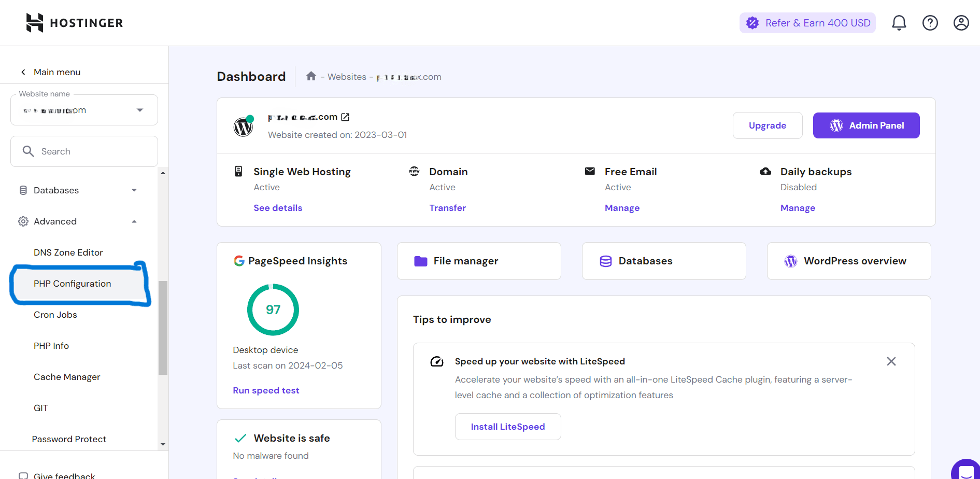Viewport: 980px width, 479px height.
Task: Return to Main menu
Action: tap(57, 72)
